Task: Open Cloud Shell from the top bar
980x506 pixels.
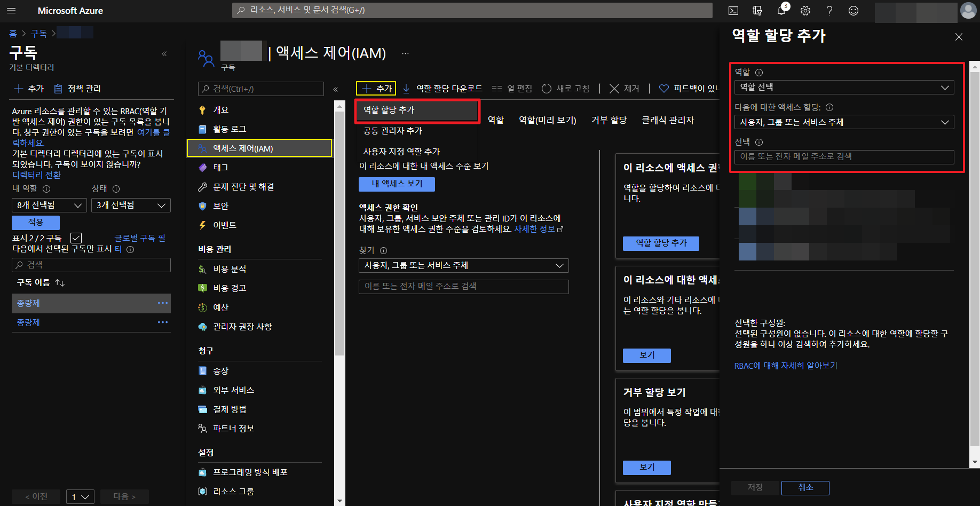Action: tap(733, 11)
